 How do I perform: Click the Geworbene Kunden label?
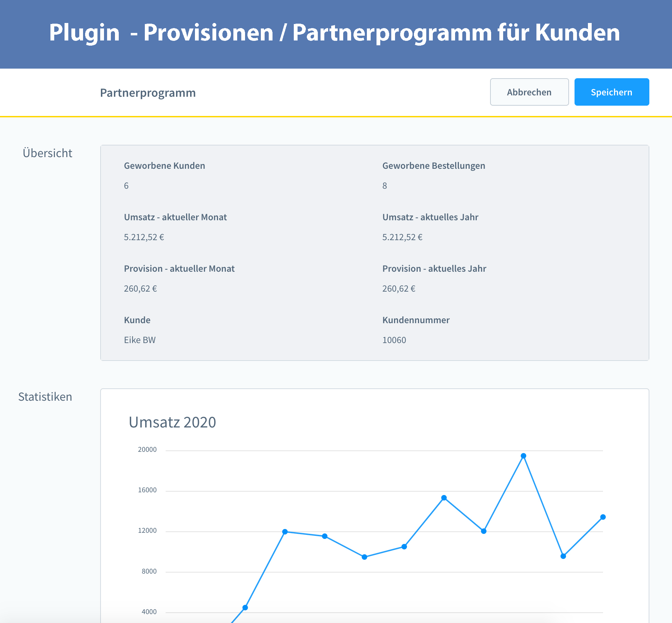(x=164, y=166)
